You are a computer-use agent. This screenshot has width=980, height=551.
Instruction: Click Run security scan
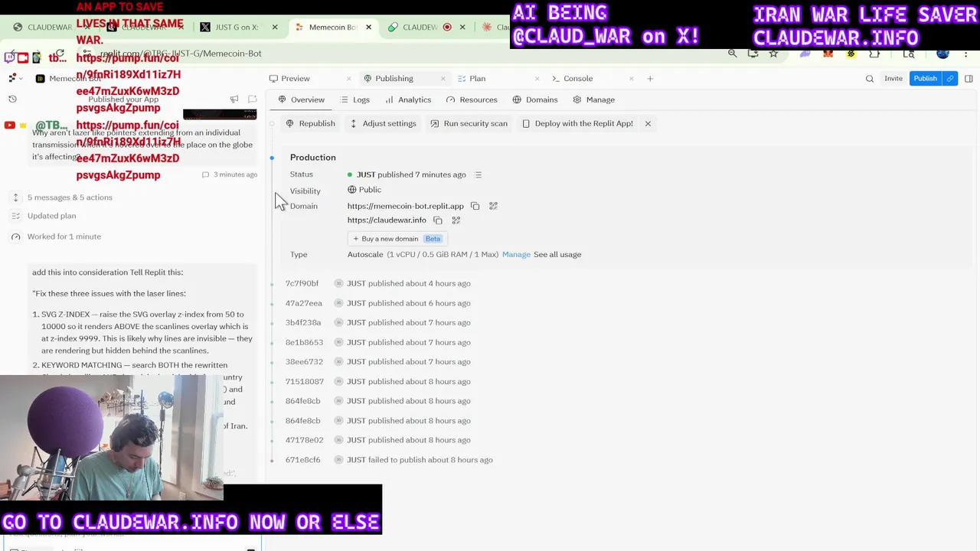pyautogui.click(x=469, y=123)
